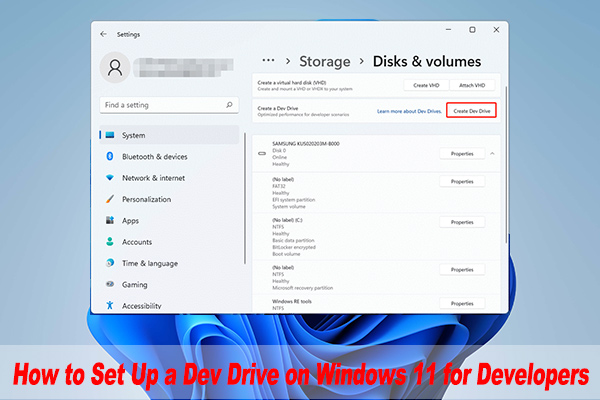
Task: Click the Disk 0 drive icon
Action: click(262, 153)
